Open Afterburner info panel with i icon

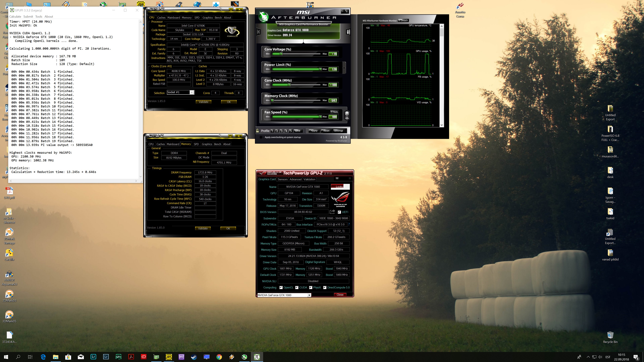pyautogui.click(x=348, y=32)
